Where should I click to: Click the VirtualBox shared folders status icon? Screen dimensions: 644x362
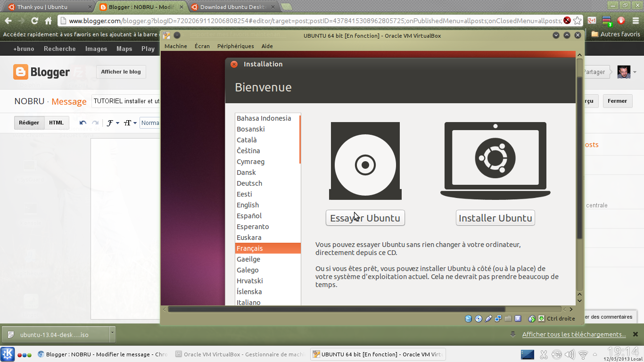508,319
